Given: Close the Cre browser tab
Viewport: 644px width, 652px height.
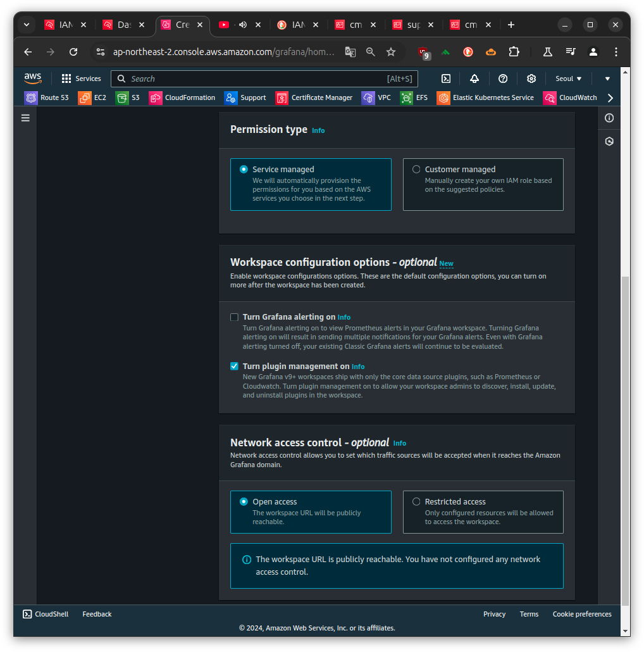Looking at the screenshot, I should tap(200, 25).
